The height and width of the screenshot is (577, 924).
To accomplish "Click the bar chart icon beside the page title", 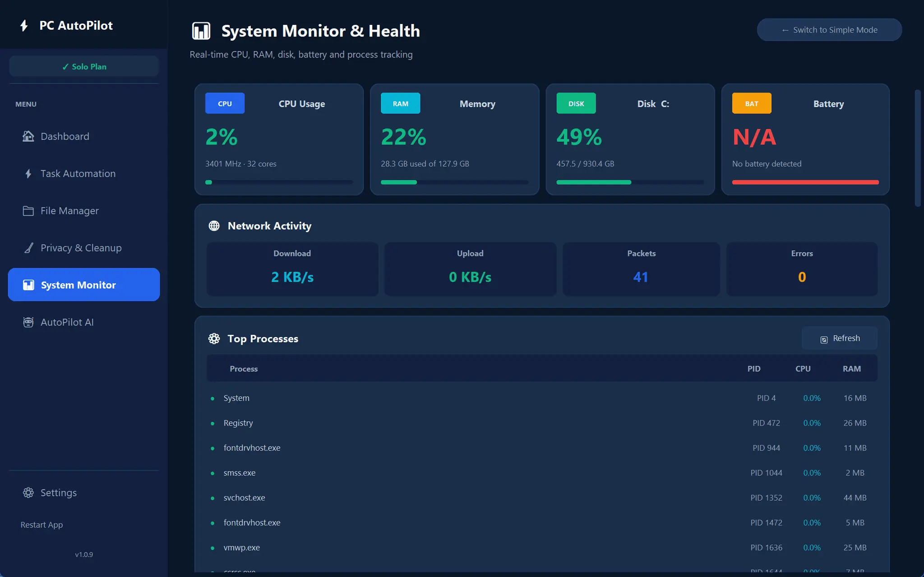I will pos(201,31).
